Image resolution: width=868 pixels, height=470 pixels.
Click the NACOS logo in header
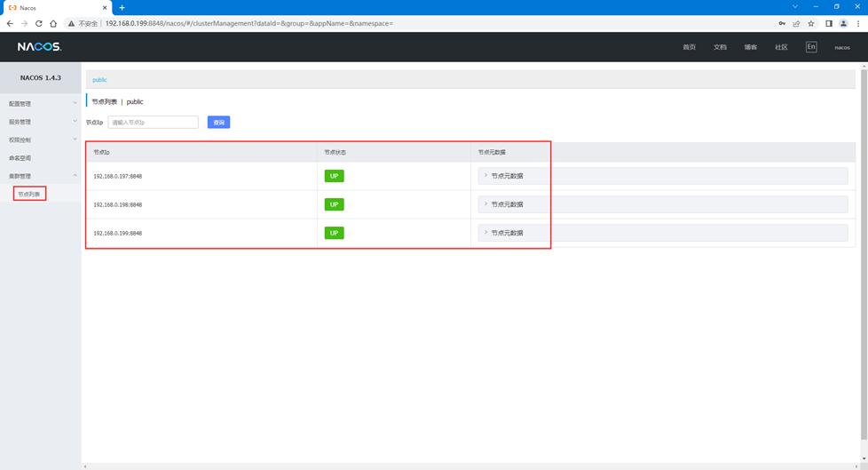tap(39, 47)
